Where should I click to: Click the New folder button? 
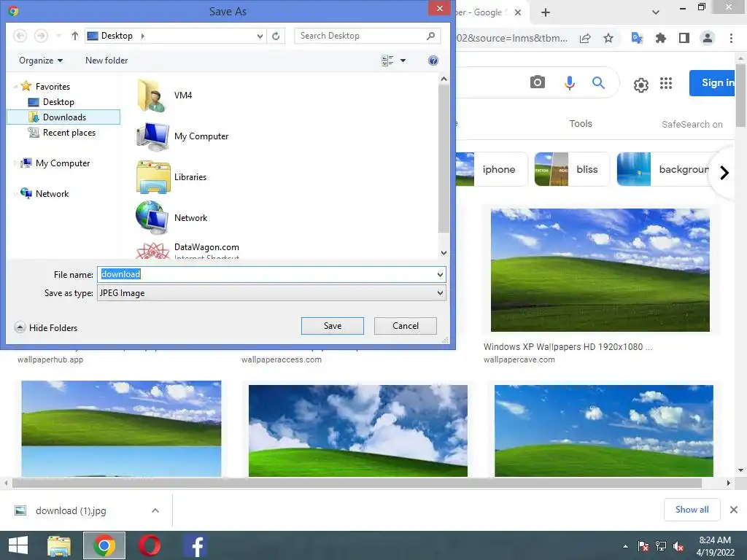click(x=107, y=61)
